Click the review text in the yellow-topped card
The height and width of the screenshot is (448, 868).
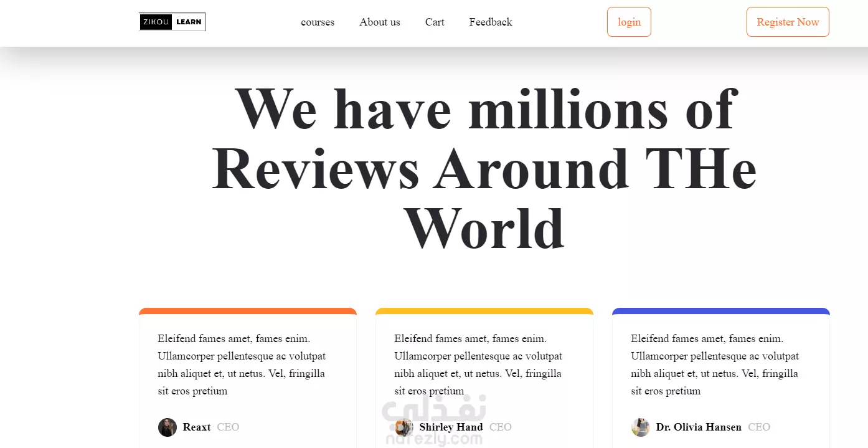pos(478,365)
